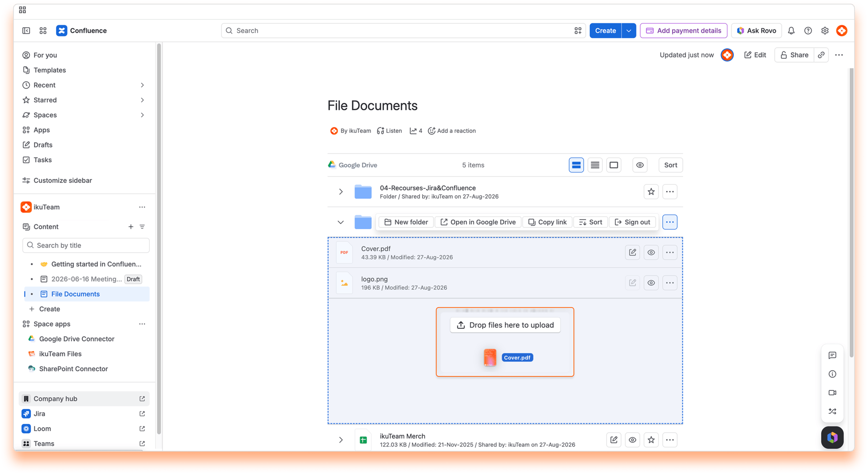Star the ikuTeam Merch file

tap(651, 440)
